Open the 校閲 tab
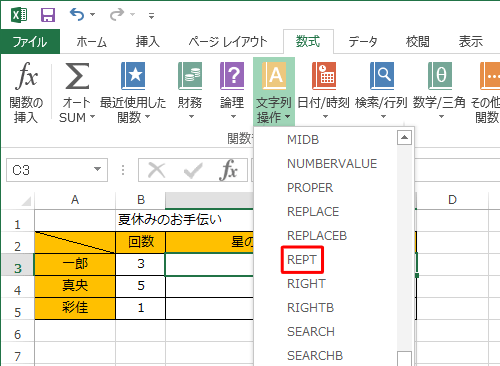Viewport: 500px width, 366px height. [417, 42]
